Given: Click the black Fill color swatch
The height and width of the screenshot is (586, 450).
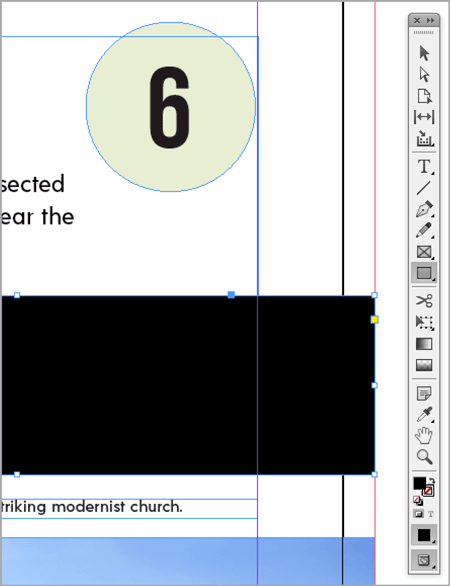Looking at the screenshot, I should click(x=419, y=483).
